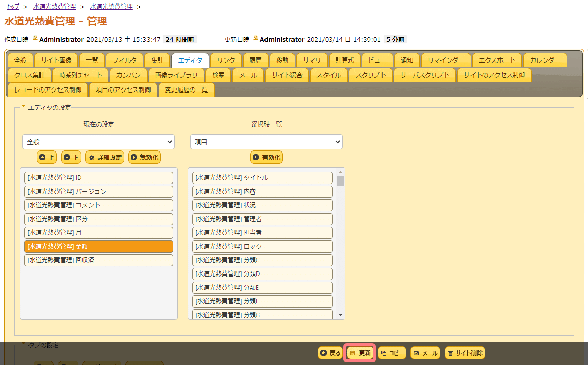Open the ビュー tab
The width and height of the screenshot is (588, 365).
click(x=377, y=60)
